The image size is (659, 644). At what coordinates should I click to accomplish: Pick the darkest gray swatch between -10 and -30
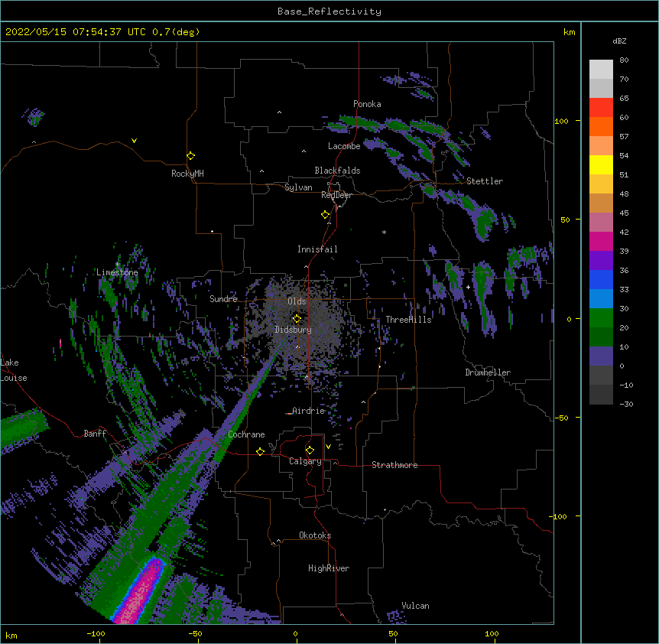[x=601, y=395]
